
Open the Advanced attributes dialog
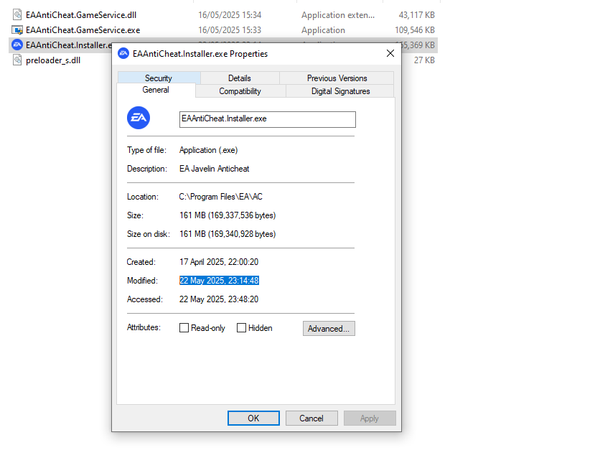(x=329, y=329)
